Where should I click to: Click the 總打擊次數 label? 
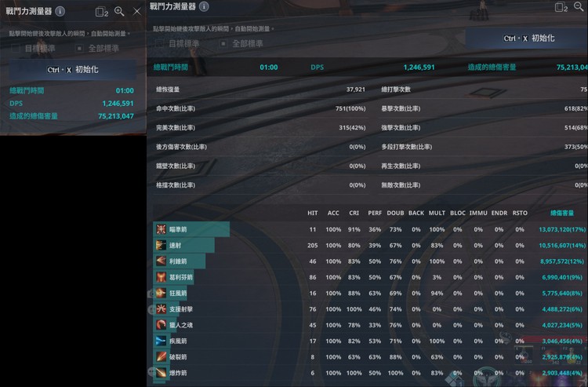396,89
